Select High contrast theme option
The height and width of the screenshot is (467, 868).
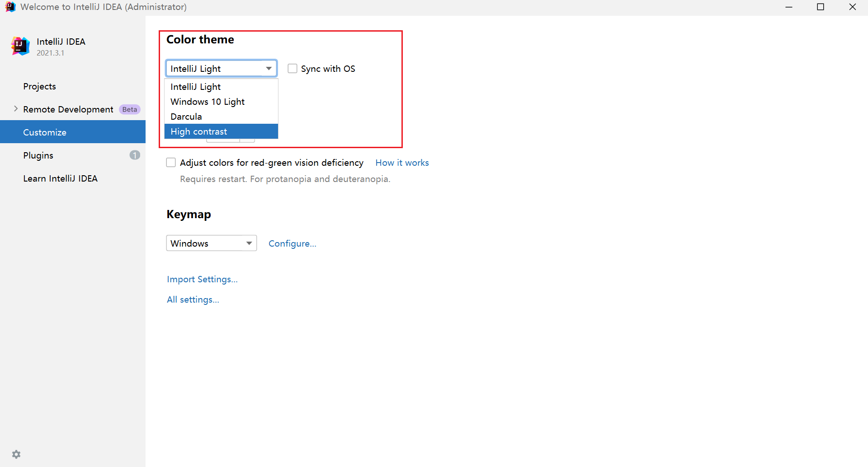pos(221,131)
